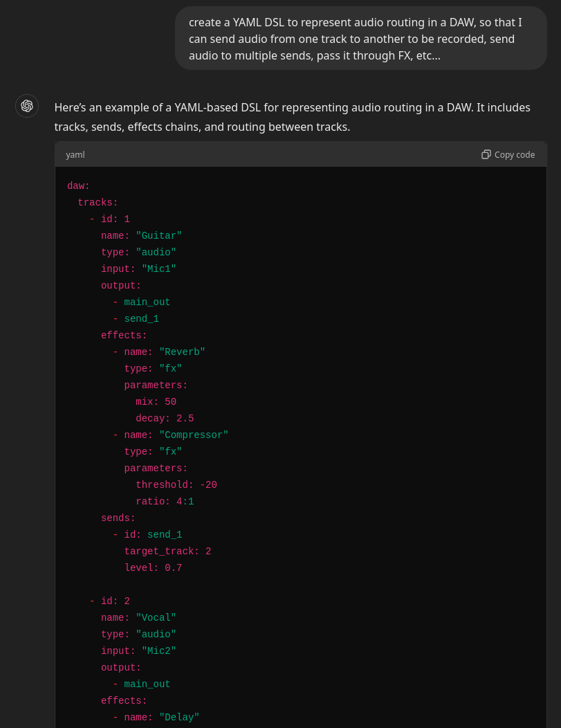561x728 pixels.
Task: Click the "Mic1" input value
Action: pyautogui.click(x=158, y=269)
